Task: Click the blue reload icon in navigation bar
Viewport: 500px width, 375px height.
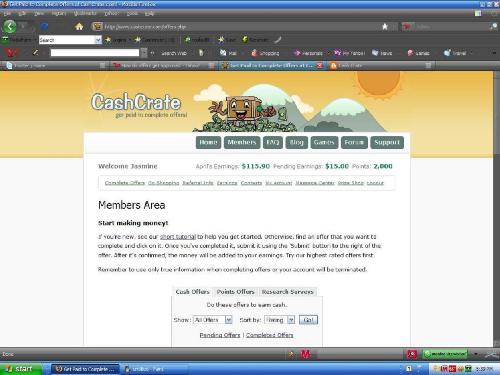Action: pyautogui.click(x=44, y=26)
